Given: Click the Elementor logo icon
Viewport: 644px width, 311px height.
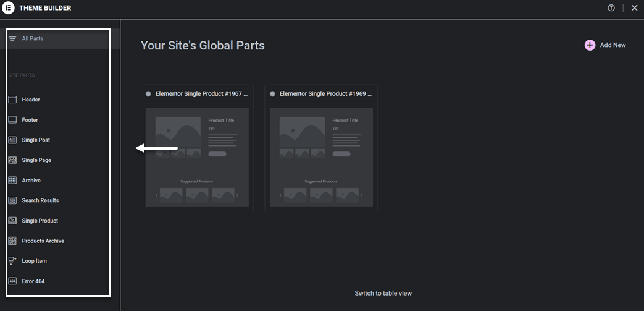Looking at the screenshot, I should (8, 8).
